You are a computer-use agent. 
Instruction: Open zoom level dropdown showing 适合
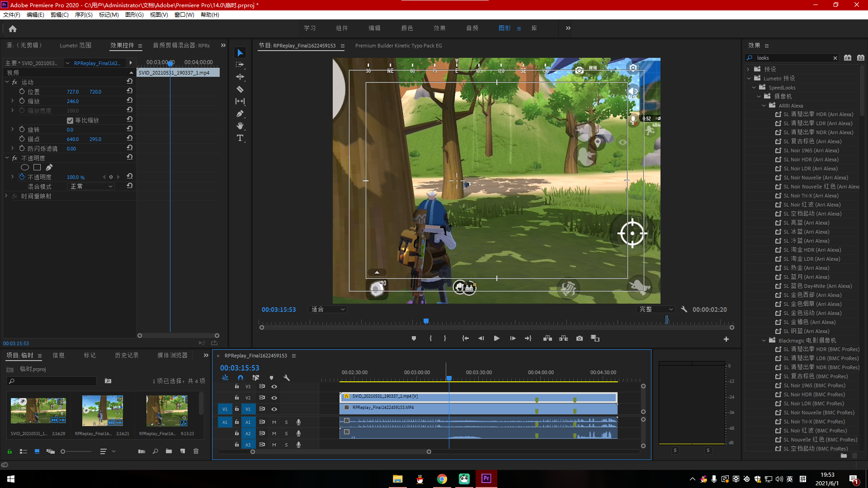[x=327, y=310]
